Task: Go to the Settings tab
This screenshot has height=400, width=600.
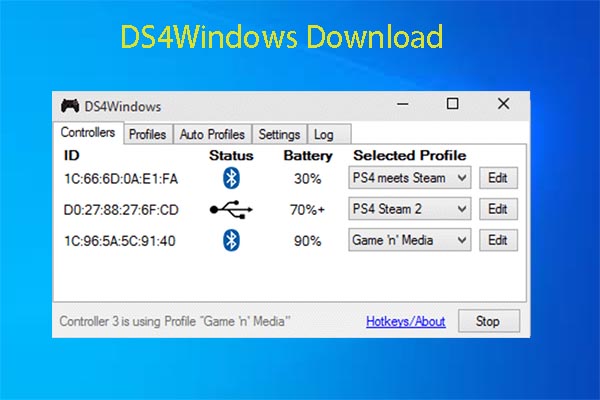Action: [x=279, y=134]
